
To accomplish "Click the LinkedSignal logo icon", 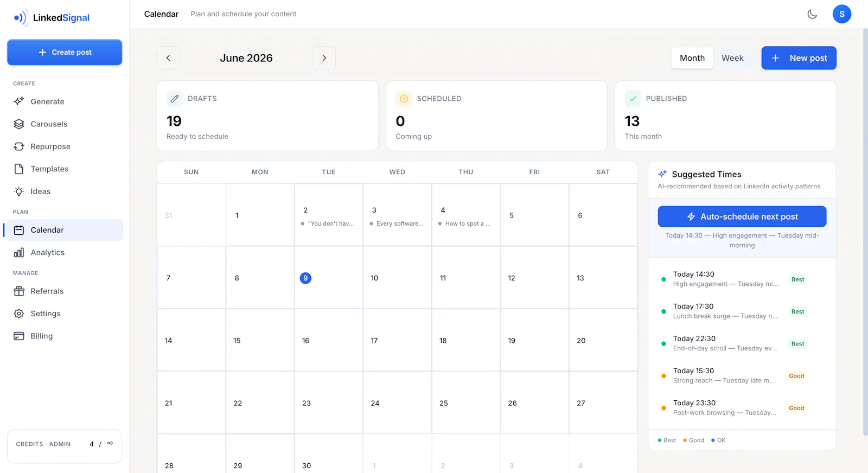I will [x=20, y=18].
